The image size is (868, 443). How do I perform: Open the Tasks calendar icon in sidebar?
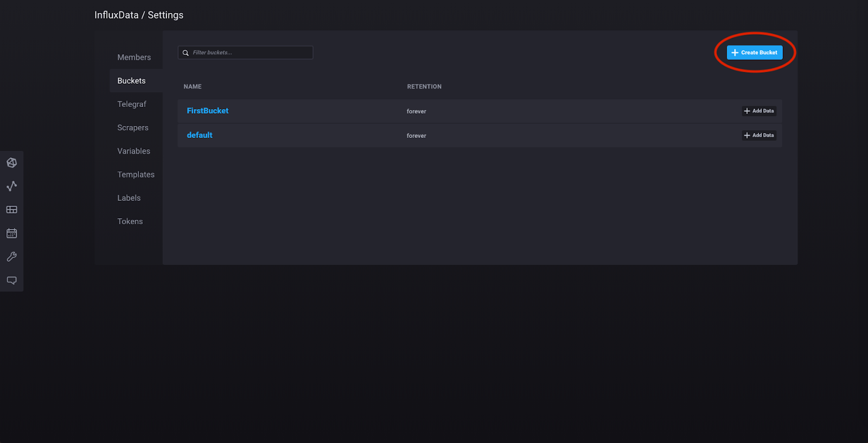tap(11, 233)
